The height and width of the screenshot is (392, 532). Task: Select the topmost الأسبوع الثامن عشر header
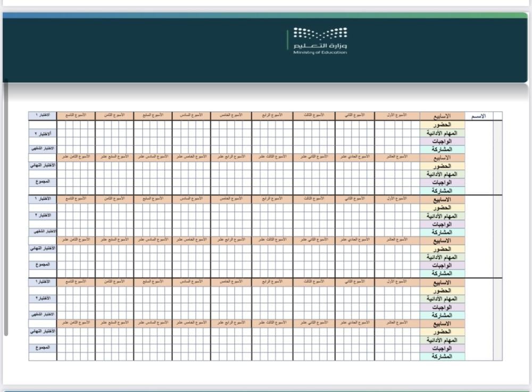(x=76, y=157)
